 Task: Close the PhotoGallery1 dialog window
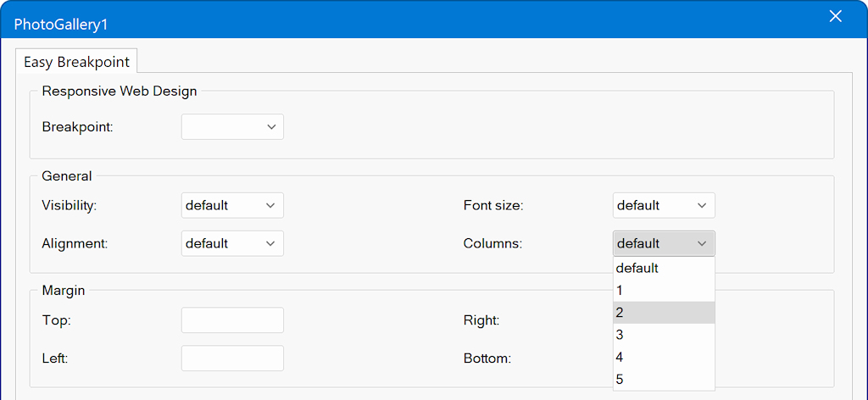click(x=835, y=17)
